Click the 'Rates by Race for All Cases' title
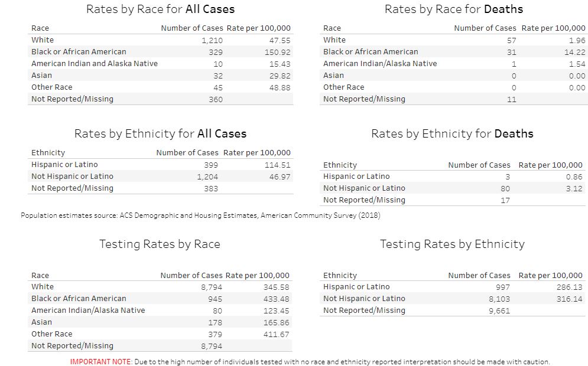Viewport: 588px width, 366px height. point(160,9)
